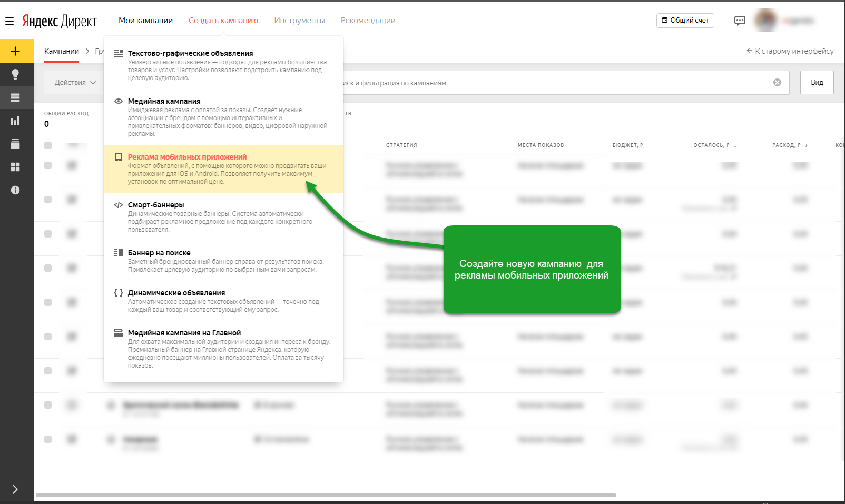Go back via К старому интерфейсу link

(790, 51)
